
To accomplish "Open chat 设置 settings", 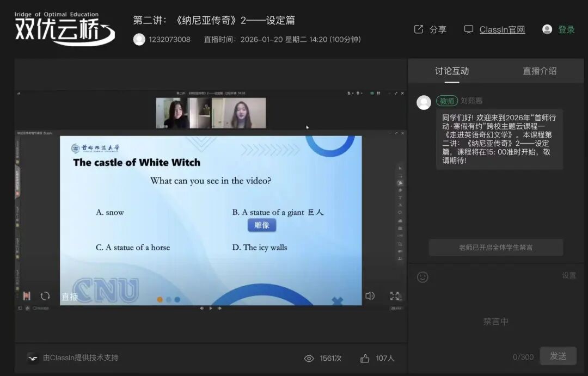I will (x=569, y=275).
